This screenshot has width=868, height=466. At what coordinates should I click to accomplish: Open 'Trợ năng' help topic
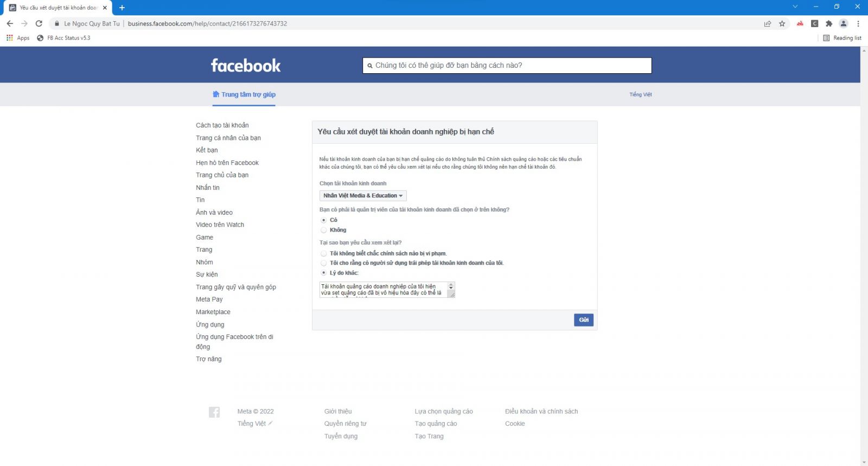click(209, 359)
